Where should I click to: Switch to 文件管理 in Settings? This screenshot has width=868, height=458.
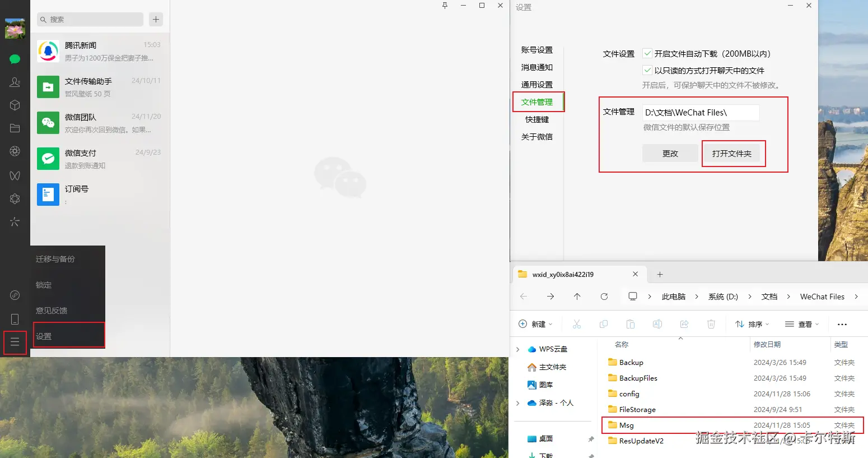[536, 102]
